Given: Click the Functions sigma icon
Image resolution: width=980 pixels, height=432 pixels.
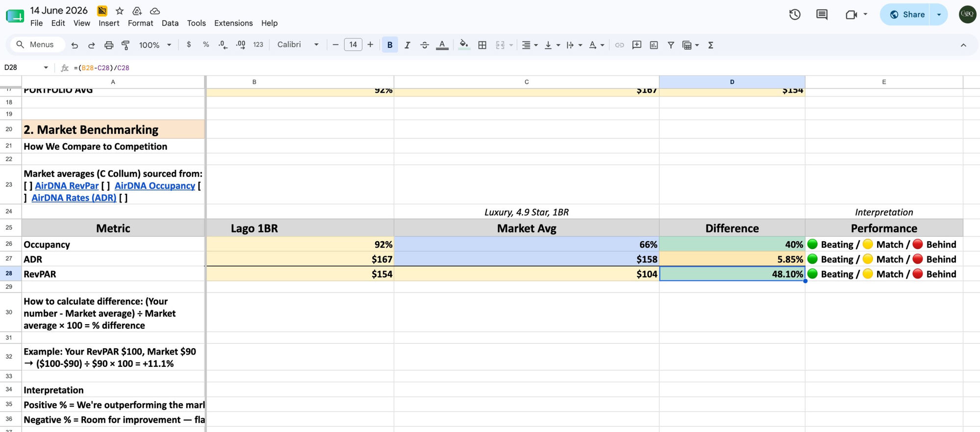Looking at the screenshot, I should 710,45.
